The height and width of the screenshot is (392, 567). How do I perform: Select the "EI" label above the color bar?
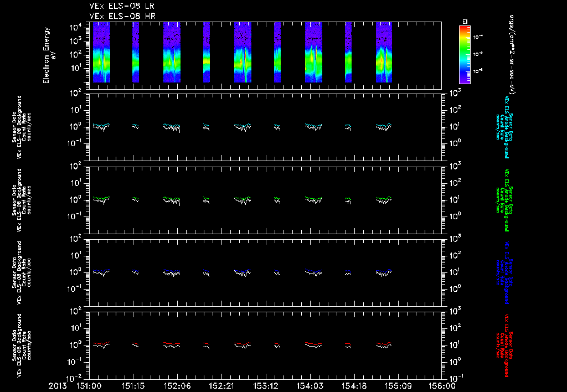[x=465, y=22]
